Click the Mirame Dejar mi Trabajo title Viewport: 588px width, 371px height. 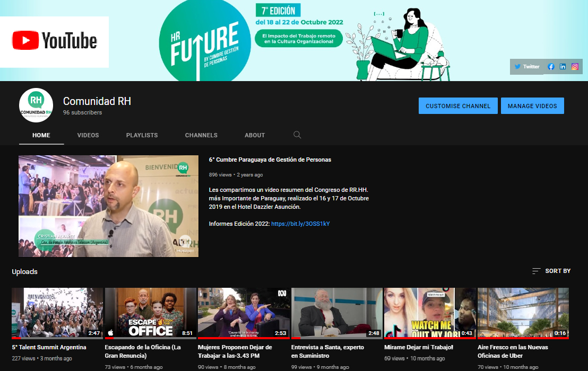tap(419, 347)
